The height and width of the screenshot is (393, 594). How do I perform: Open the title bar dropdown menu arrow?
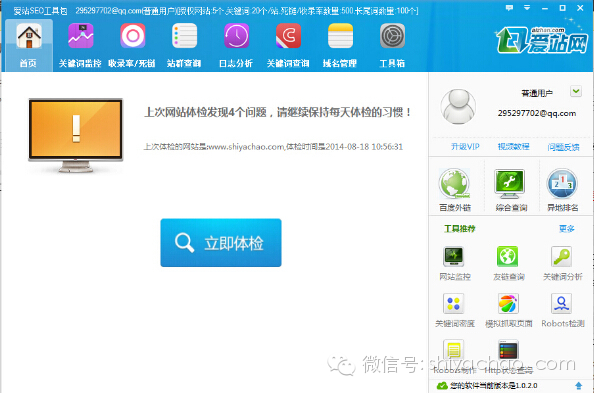527,8
